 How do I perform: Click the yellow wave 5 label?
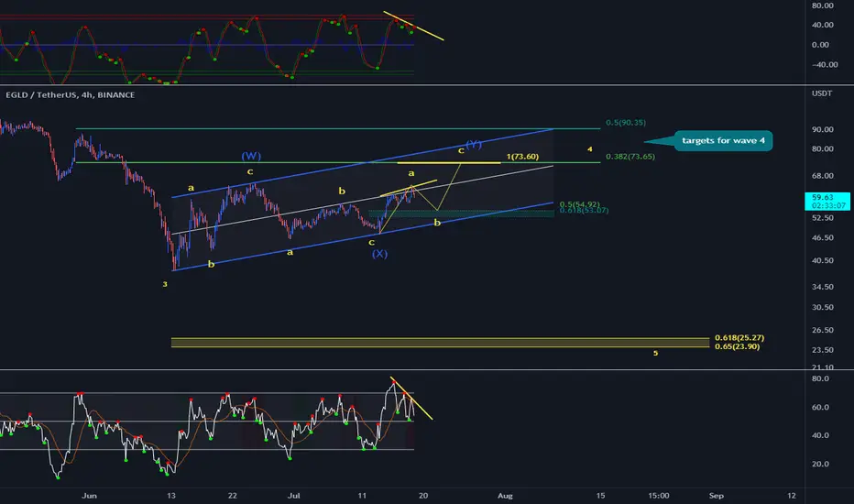(x=655, y=353)
